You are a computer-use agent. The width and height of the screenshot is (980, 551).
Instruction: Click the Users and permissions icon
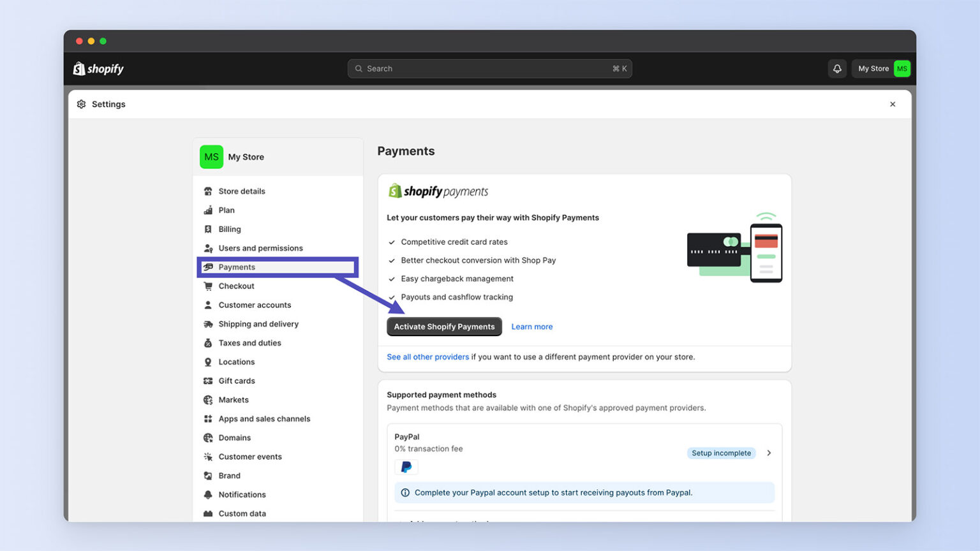208,248
